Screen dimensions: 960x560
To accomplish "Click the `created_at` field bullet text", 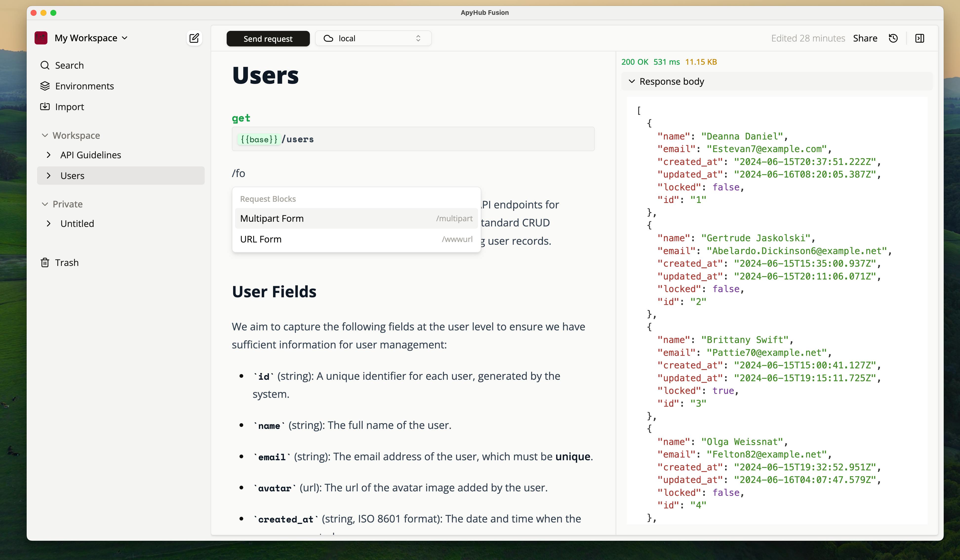I will tap(417, 519).
